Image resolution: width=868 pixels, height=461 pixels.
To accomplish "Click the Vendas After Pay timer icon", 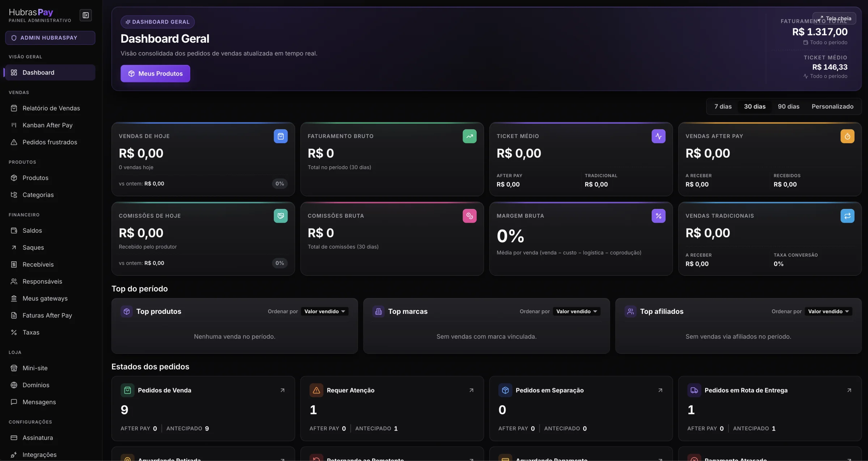I will point(847,136).
